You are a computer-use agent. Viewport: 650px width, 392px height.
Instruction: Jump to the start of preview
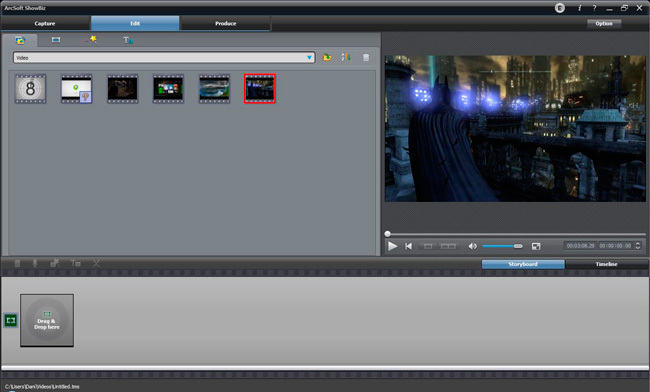(408, 246)
